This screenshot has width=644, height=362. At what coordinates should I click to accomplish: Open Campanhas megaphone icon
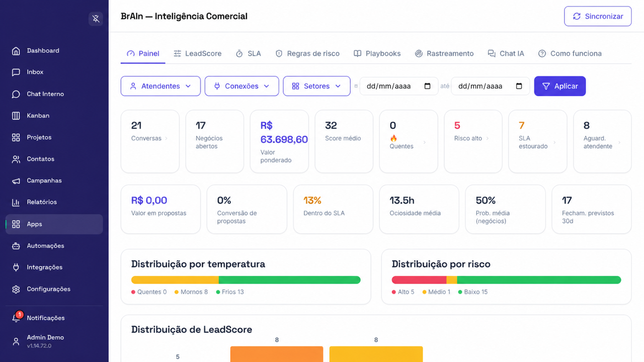(16, 180)
